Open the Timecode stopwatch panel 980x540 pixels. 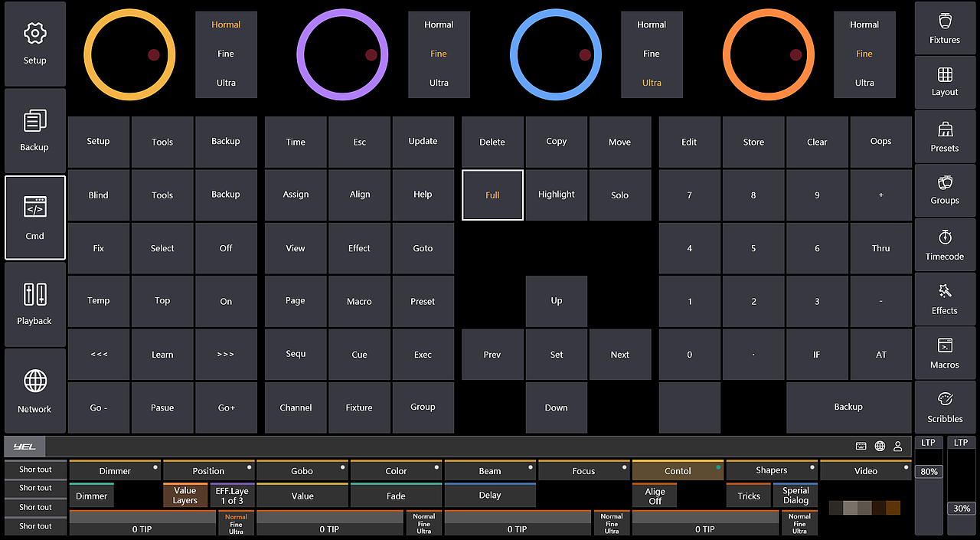[x=945, y=245]
